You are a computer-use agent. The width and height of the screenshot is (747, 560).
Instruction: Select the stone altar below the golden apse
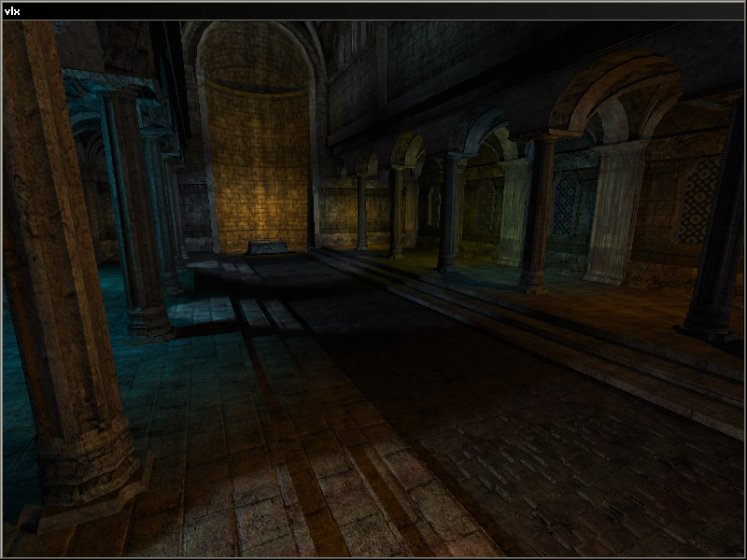point(267,247)
